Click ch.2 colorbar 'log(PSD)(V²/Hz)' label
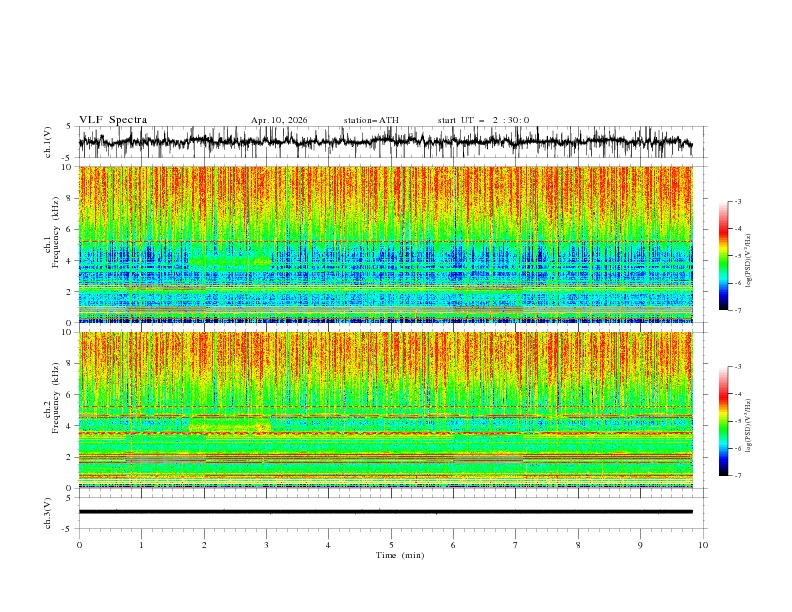Viewport: 792px width, 612px height. [x=749, y=426]
